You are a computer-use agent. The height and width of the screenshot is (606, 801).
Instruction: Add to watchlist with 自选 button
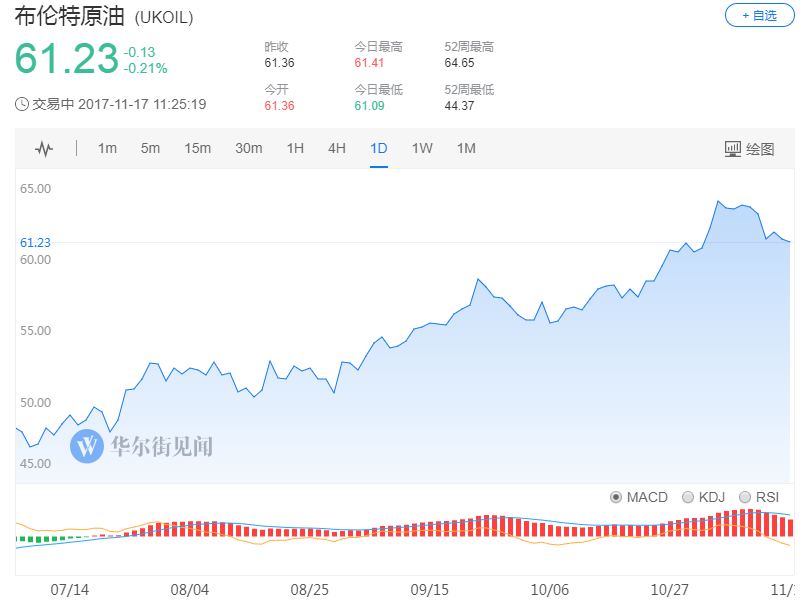(x=759, y=15)
